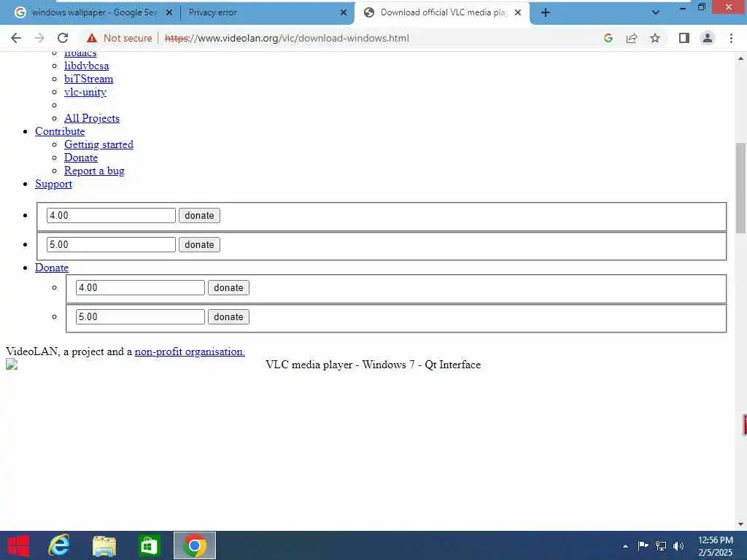This screenshot has width=747, height=560.
Task: Click the 4.00 field under the Donate link
Action: click(x=140, y=287)
